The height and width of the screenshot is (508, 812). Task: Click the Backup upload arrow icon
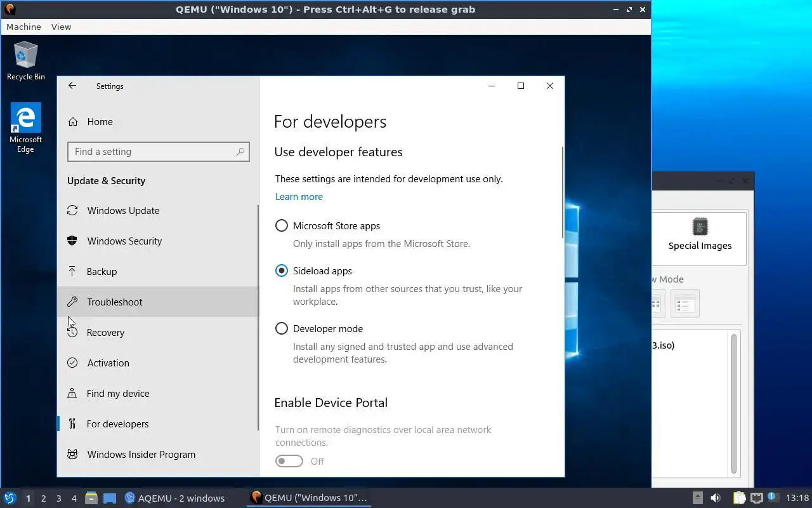72,272
